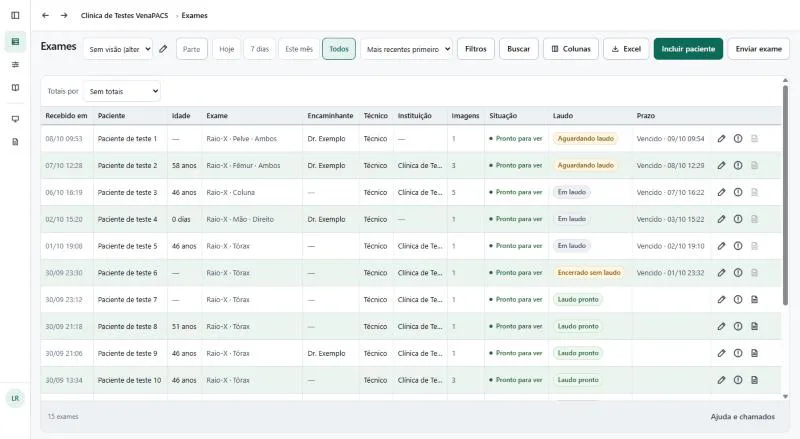Click 'Aguardando laudo' badge for Paciente de teste 1
The image size is (800, 439).
[x=586, y=138]
